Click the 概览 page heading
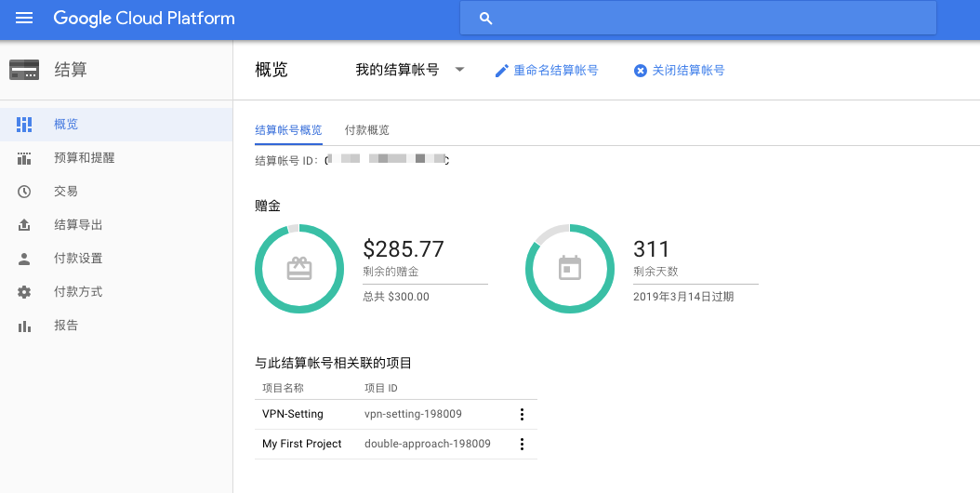Viewport: 980px width, 493px height. [x=271, y=70]
